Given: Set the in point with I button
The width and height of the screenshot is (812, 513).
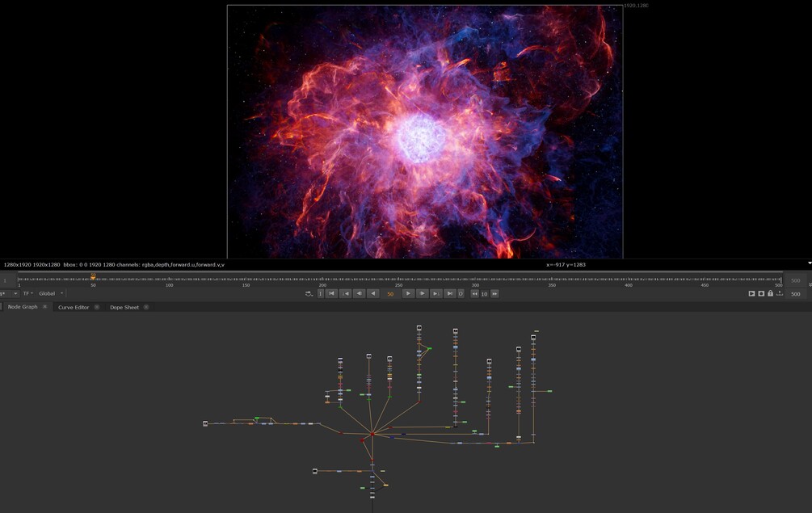Looking at the screenshot, I should [x=321, y=293].
